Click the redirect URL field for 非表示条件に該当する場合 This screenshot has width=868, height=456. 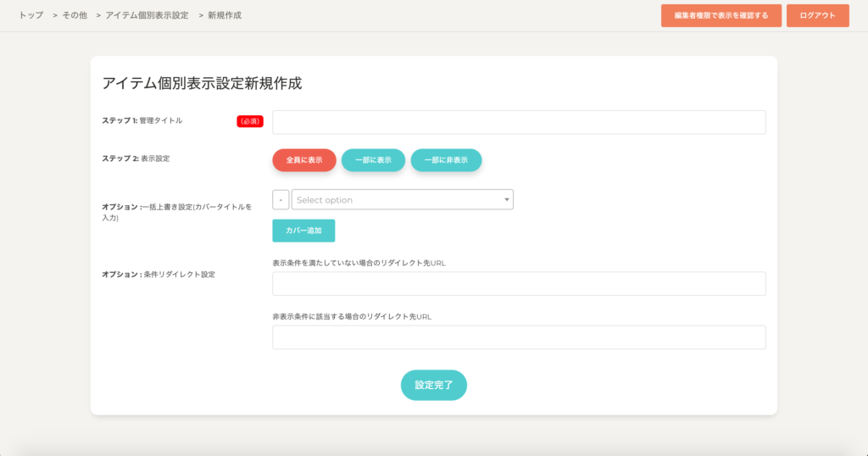(x=518, y=337)
